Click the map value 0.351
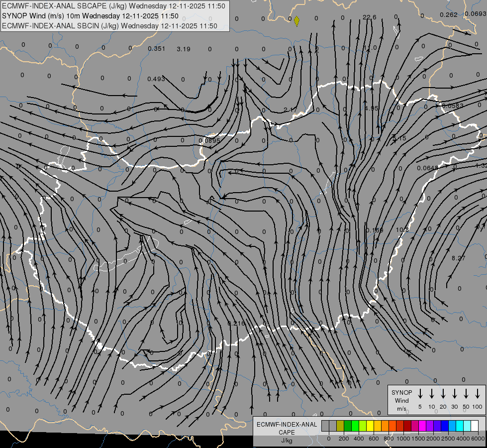487x448 pixels. (x=157, y=48)
